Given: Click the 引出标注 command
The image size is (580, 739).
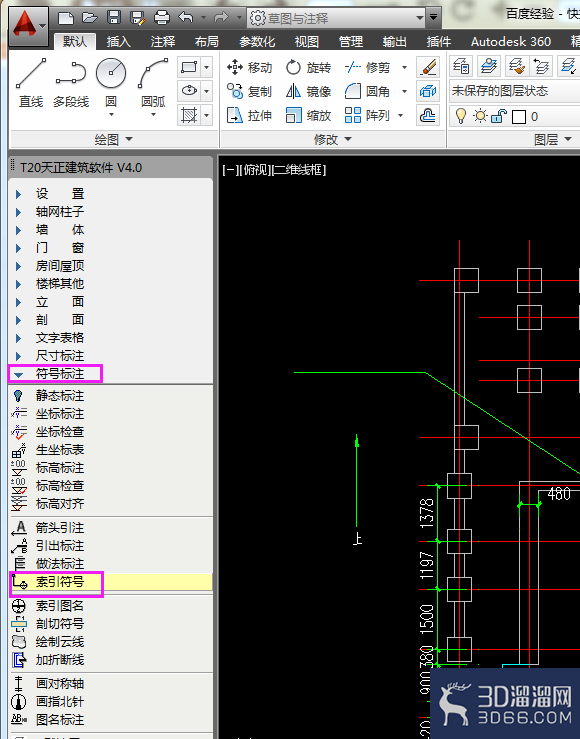Looking at the screenshot, I should pyautogui.click(x=60, y=546).
